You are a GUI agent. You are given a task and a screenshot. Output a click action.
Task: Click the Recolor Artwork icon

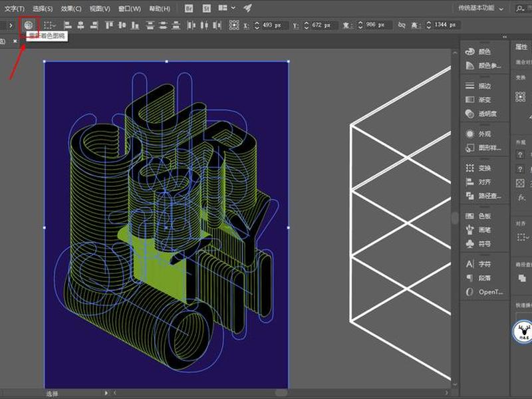[29, 25]
